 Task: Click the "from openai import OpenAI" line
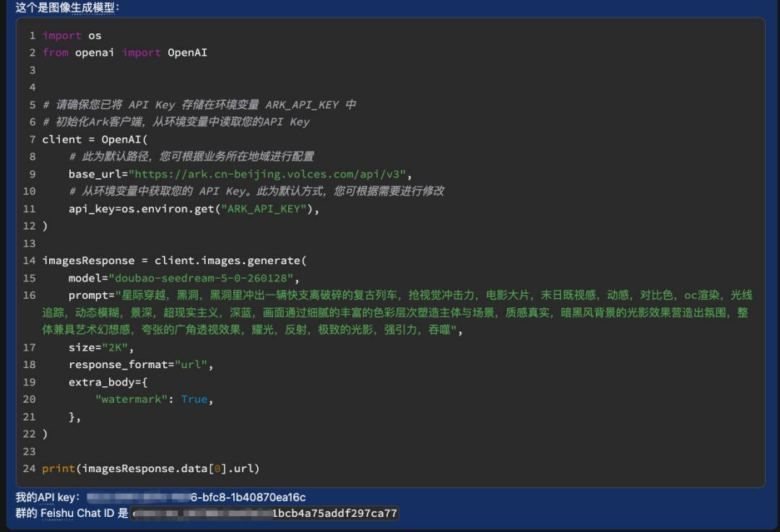click(x=125, y=53)
